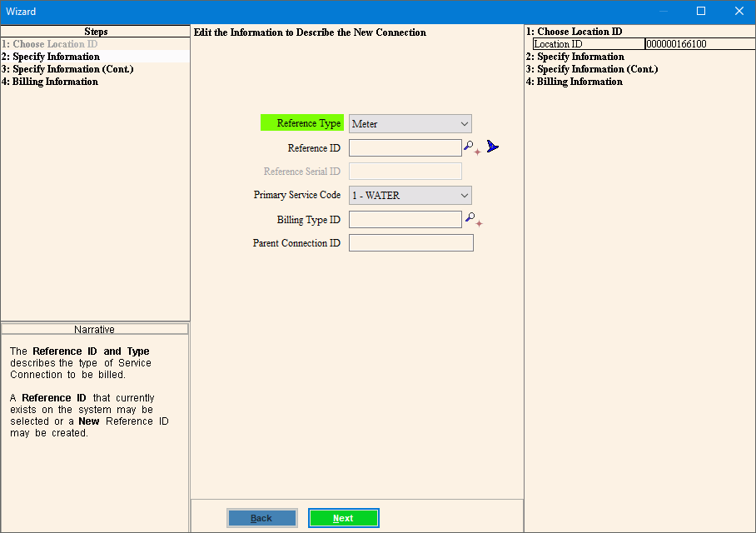Click the Location ID value 000000166100
This screenshot has width=756, height=533.
[676, 44]
